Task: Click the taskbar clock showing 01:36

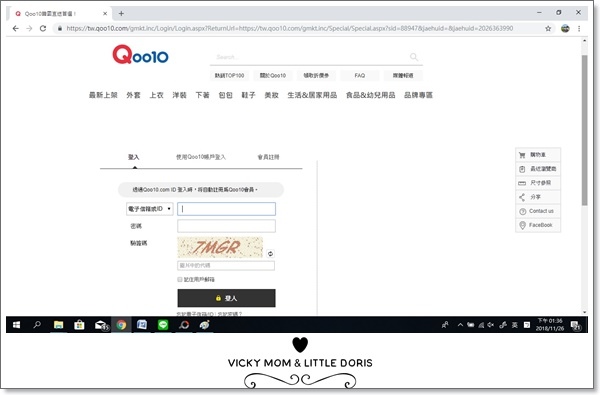Action: (x=550, y=325)
